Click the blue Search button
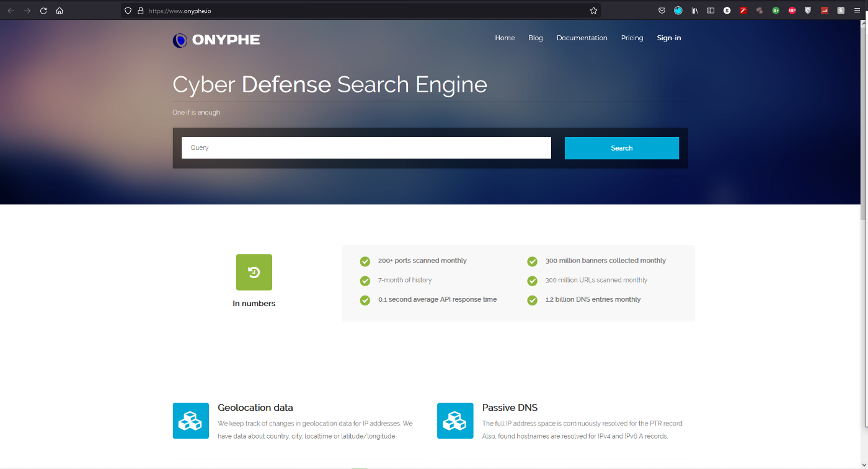Screen dimensions: 868x469 pos(622,148)
